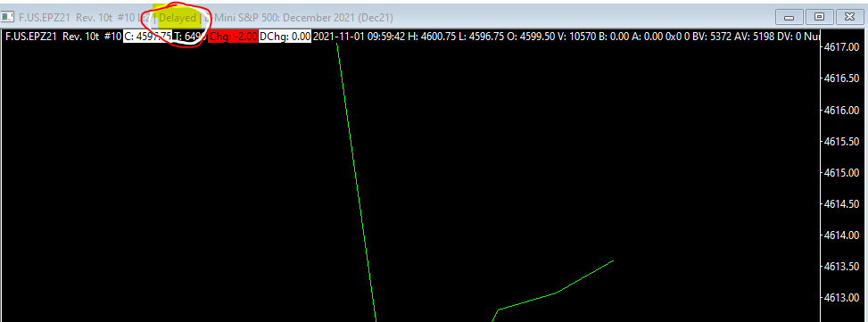This screenshot has width=868, height=322.
Task: Minimize the F.US.EPZ21 chart window
Action: [789, 17]
